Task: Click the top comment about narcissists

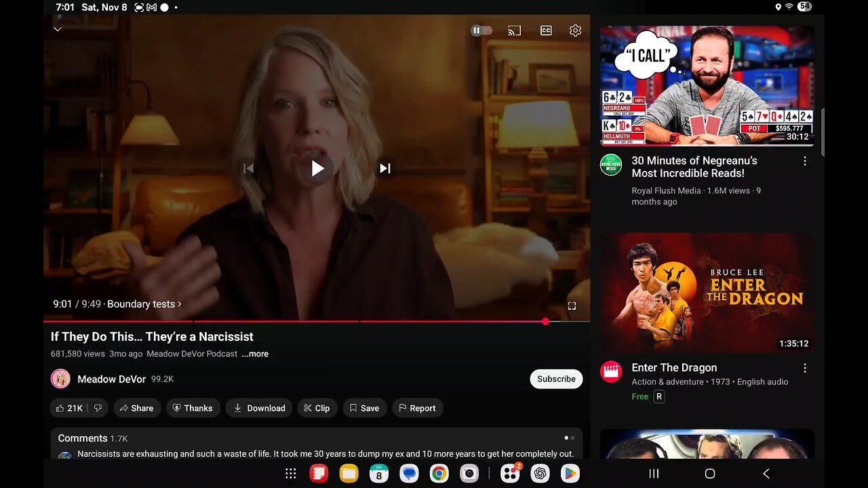Action: (325, 454)
